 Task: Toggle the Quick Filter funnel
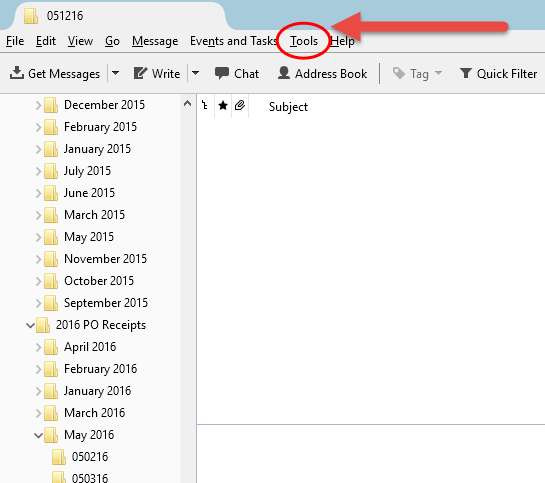(x=465, y=73)
